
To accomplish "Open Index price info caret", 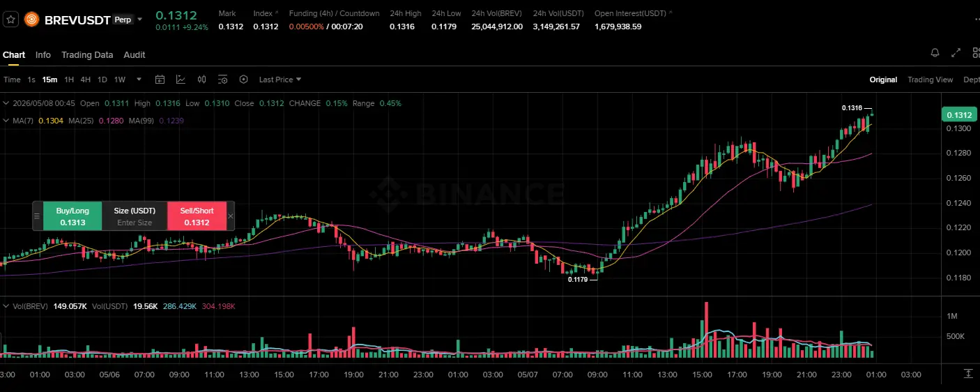I will tap(277, 13).
